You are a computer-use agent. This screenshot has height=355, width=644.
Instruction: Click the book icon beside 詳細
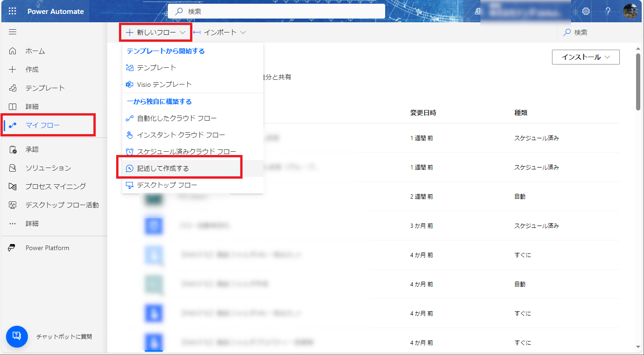pos(13,107)
